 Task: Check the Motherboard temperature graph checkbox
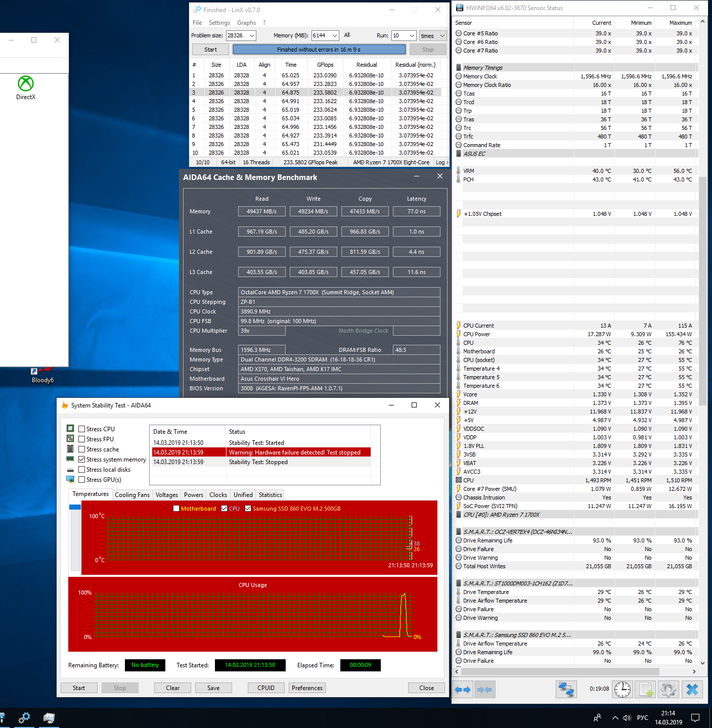[176, 509]
